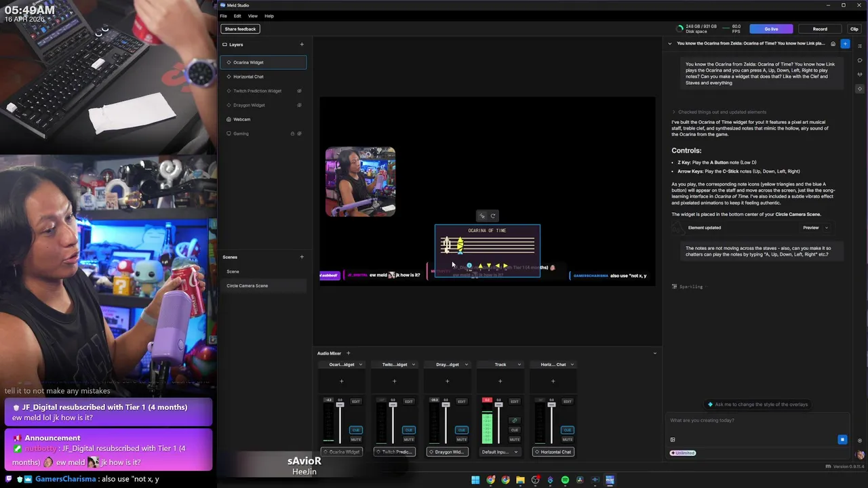
Task: Open File Explorer from the taskbar
Action: pyautogui.click(x=520, y=480)
